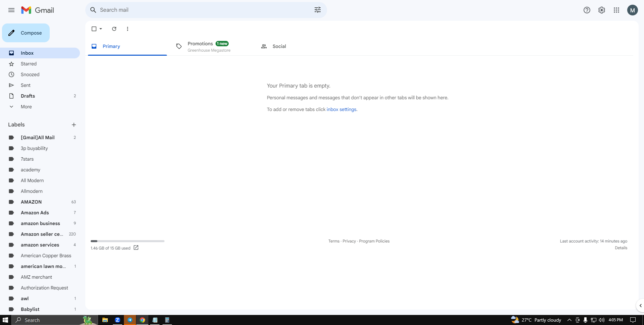Open the Amazon seller ce... label

pyautogui.click(x=40, y=234)
